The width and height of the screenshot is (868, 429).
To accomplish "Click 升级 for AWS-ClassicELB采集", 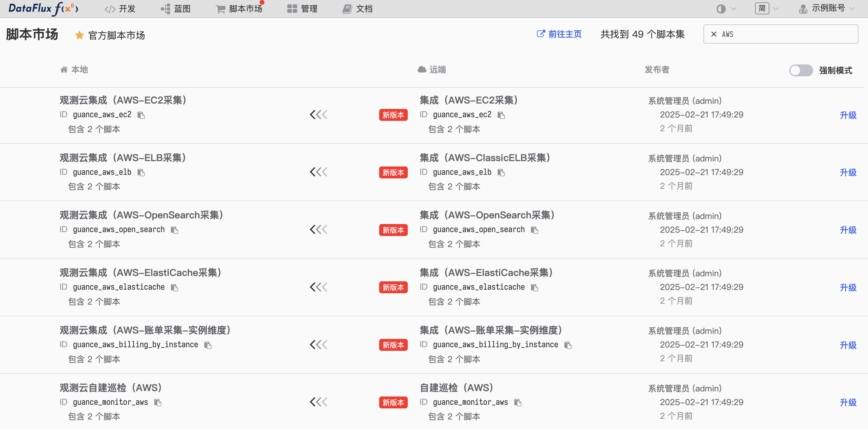I will pos(848,173).
